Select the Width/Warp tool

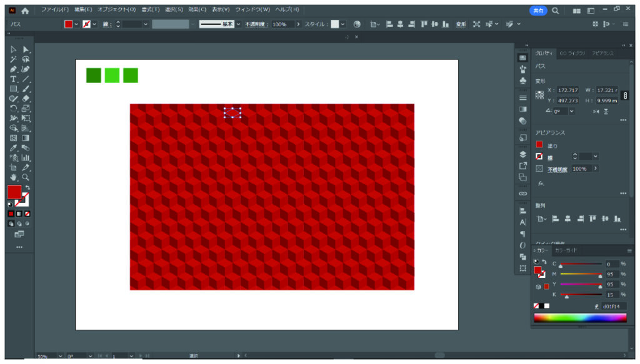coord(14,118)
